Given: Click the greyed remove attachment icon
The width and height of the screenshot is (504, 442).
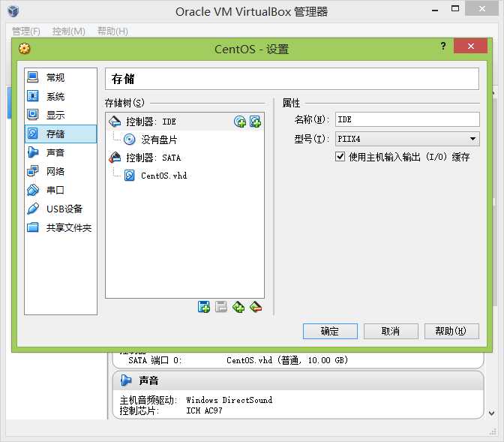Looking at the screenshot, I should 221,307.
